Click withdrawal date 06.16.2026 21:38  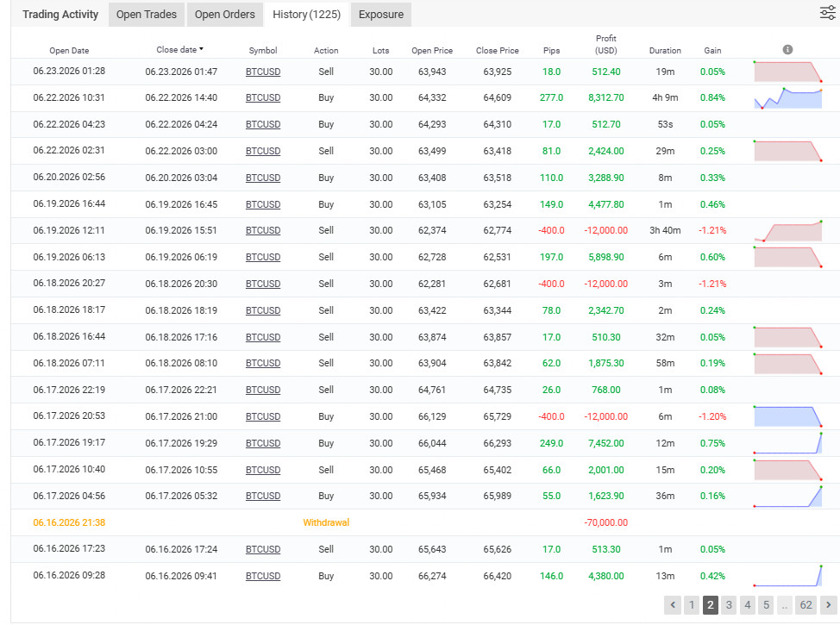(69, 522)
